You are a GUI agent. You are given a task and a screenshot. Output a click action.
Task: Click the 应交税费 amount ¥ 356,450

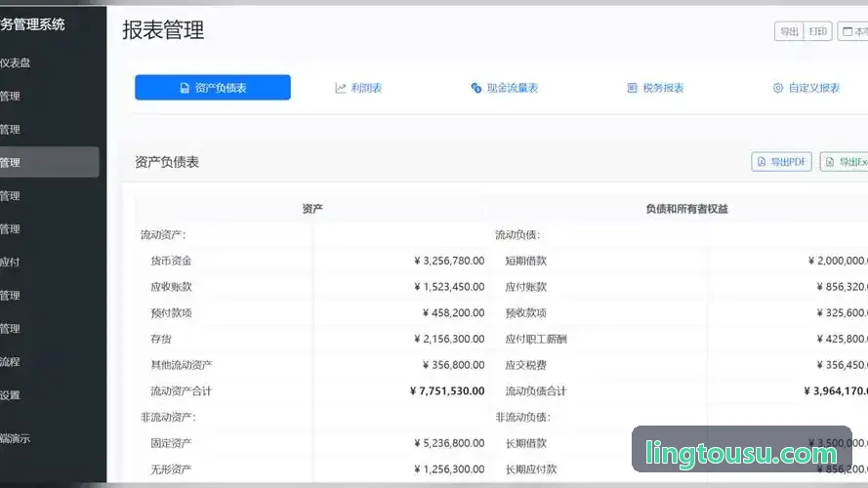tap(842, 365)
